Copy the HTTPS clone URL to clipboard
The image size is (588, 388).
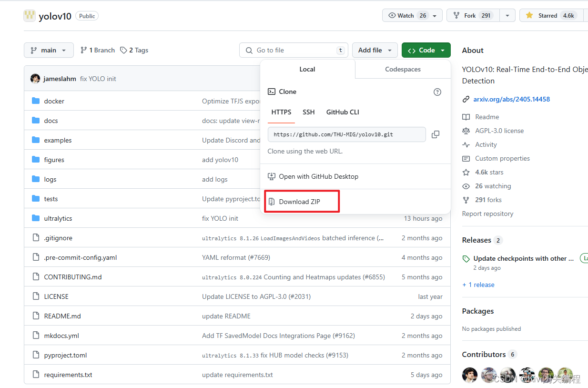(435, 134)
